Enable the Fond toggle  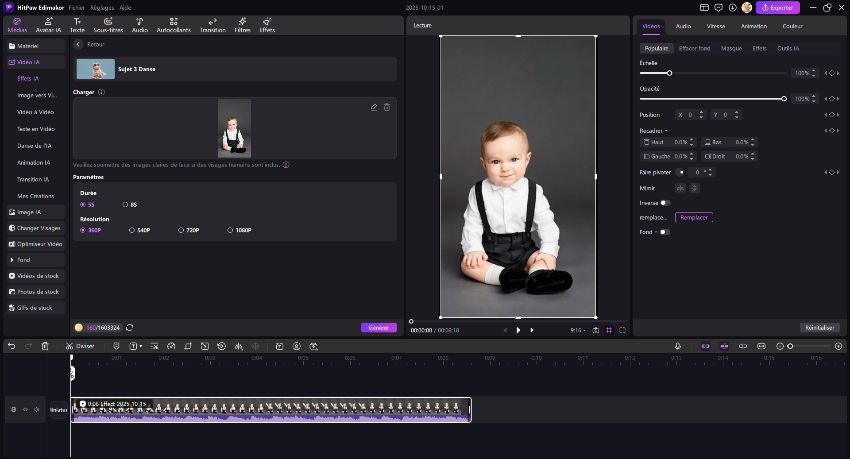coord(664,232)
